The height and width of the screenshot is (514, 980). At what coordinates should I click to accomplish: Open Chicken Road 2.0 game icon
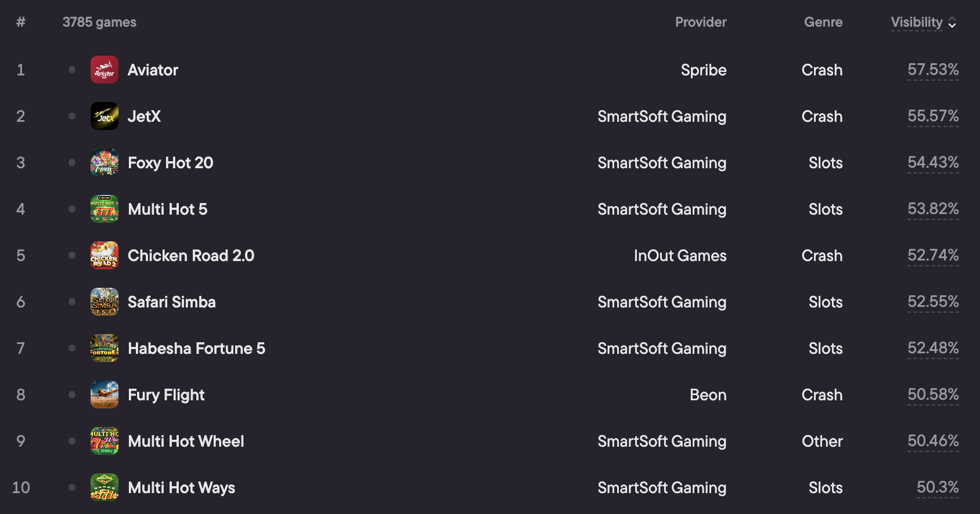tap(105, 255)
